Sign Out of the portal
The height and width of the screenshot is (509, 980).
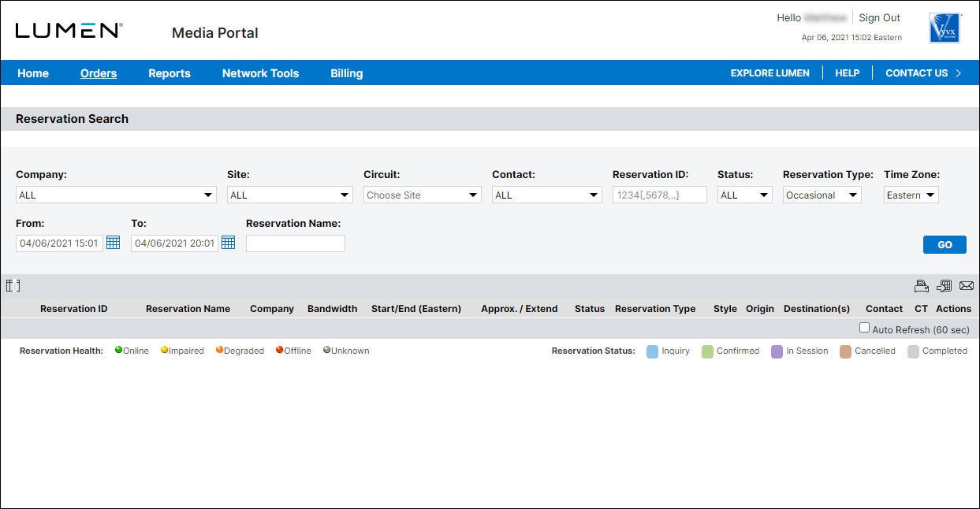click(880, 18)
